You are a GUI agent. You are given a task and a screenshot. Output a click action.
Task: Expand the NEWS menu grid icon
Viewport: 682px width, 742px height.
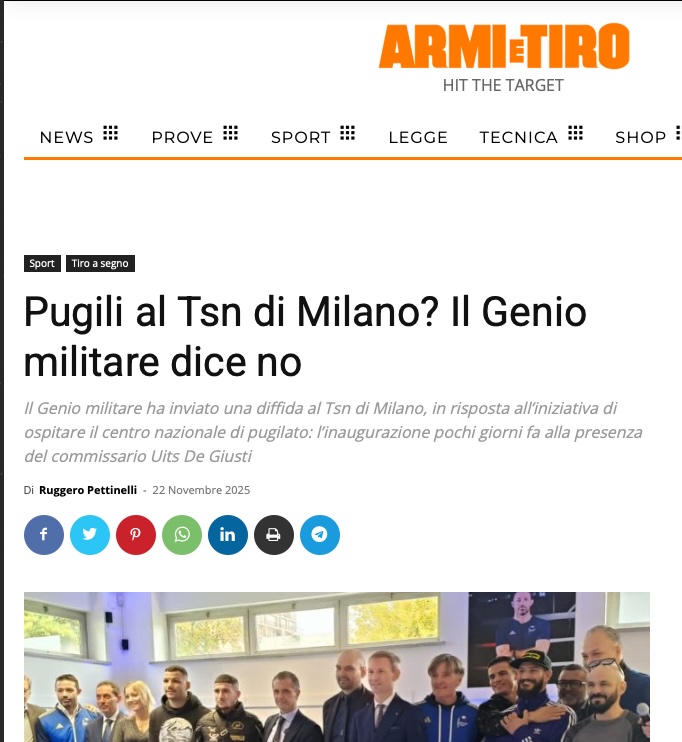[110, 133]
